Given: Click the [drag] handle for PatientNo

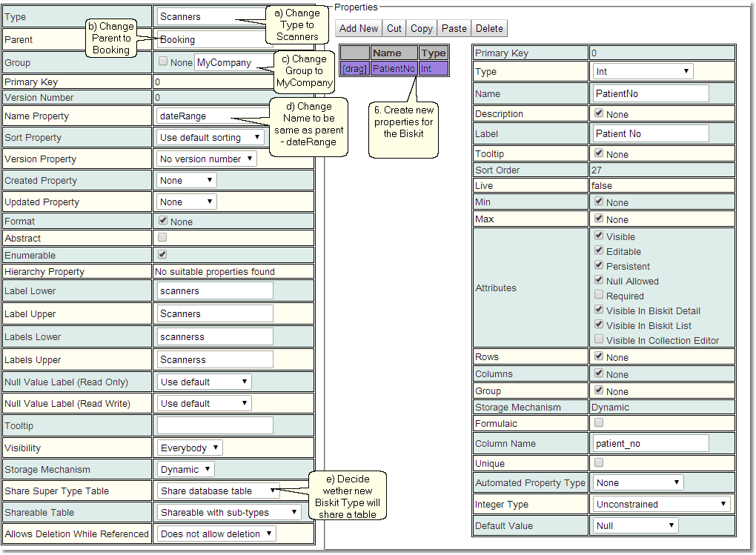Looking at the screenshot, I should pyautogui.click(x=355, y=68).
